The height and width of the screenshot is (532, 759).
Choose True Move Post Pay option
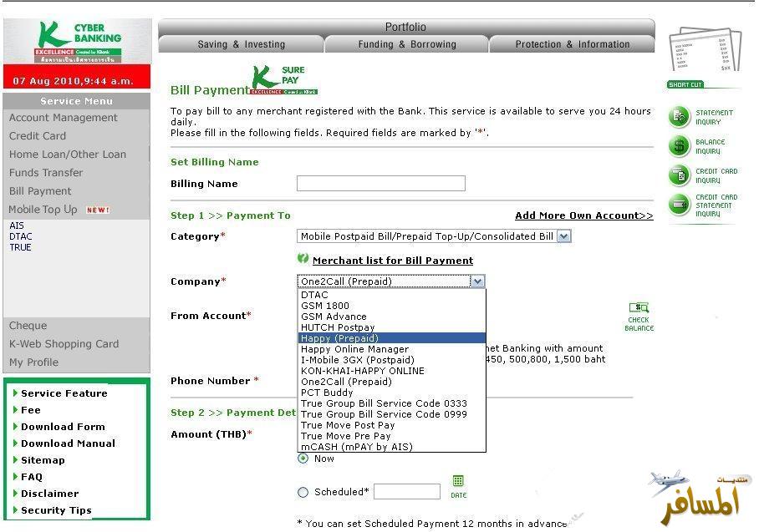tap(391, 425)
